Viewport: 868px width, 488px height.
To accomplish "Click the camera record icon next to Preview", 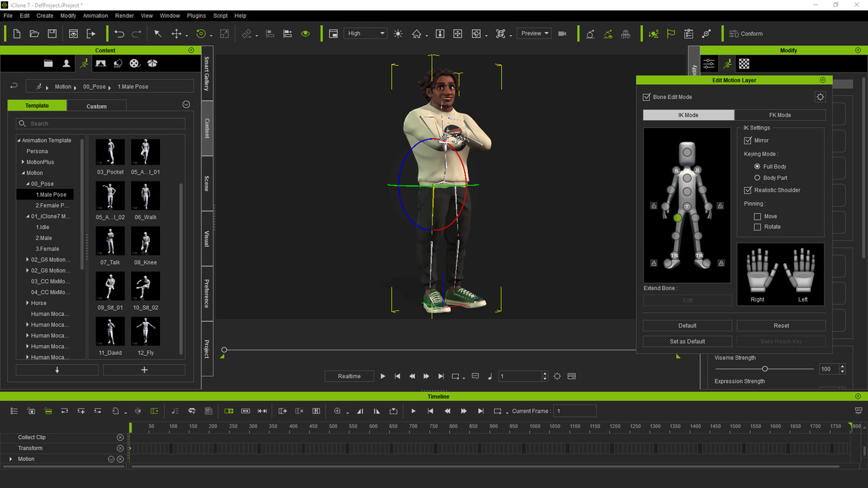I will click(562, 34).
